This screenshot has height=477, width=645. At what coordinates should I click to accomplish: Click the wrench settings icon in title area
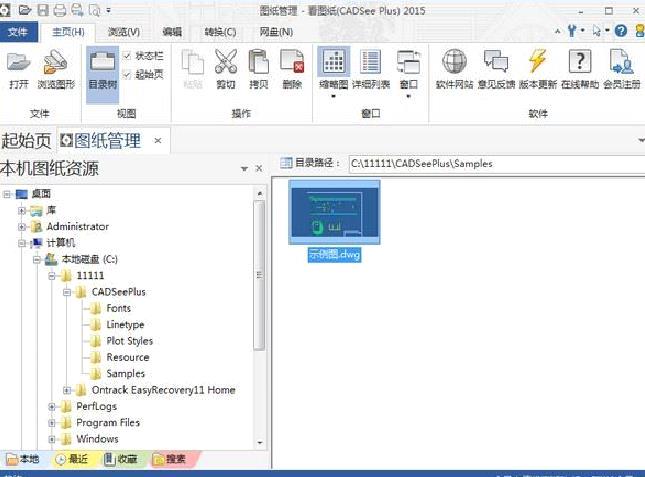pyautogui.click(x=572, y=30)
